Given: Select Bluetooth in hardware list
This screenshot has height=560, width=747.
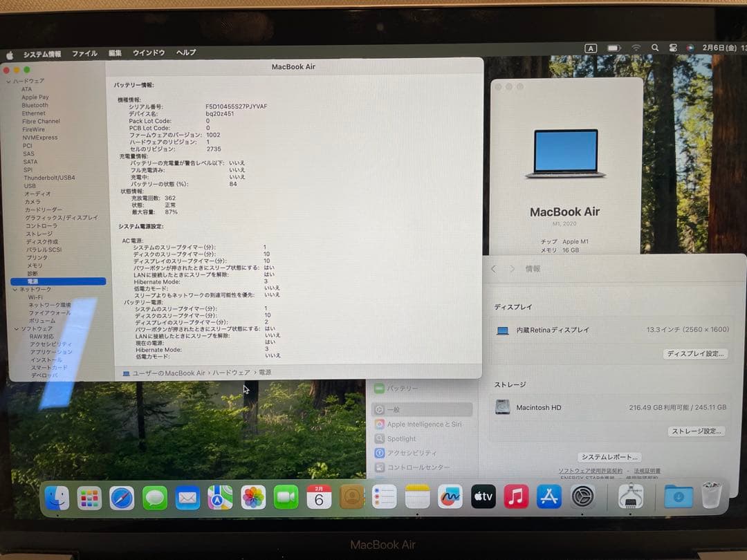Looking at the screenshot, I should pos(35,105).
